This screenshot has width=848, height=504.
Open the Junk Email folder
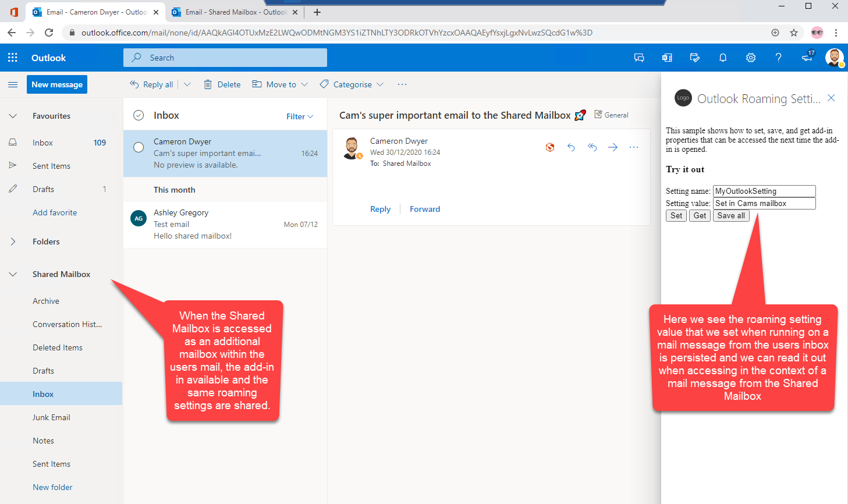pyautogui.click(x=51, y=417)
